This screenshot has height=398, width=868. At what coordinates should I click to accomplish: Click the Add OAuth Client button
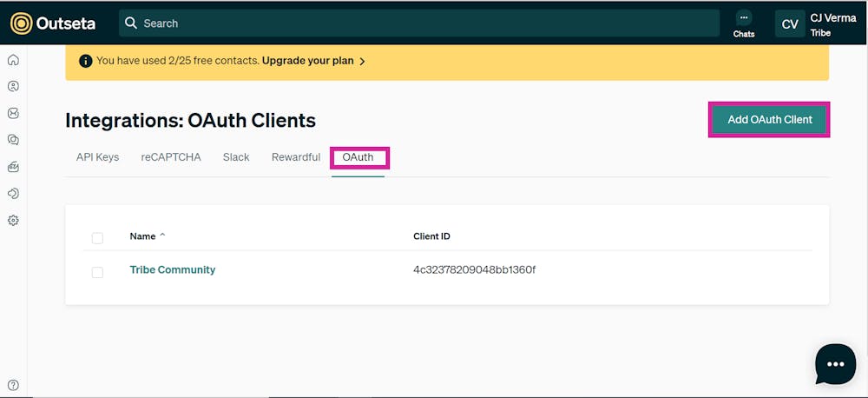click(769, 119)
